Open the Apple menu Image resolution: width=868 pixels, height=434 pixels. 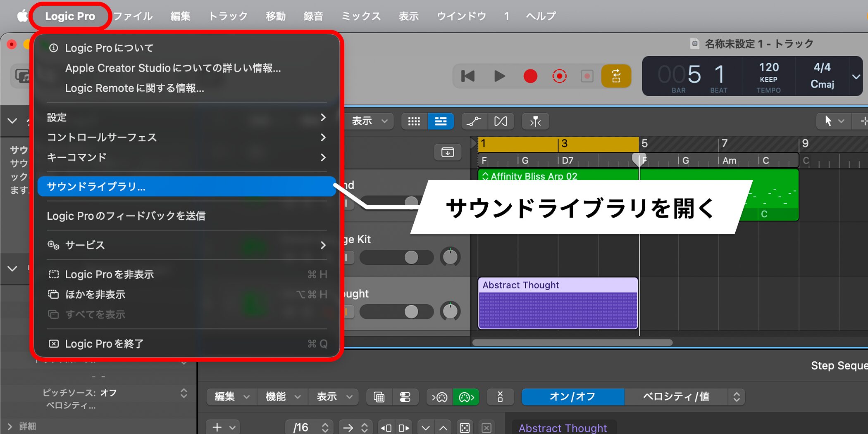tap(22, 16)
